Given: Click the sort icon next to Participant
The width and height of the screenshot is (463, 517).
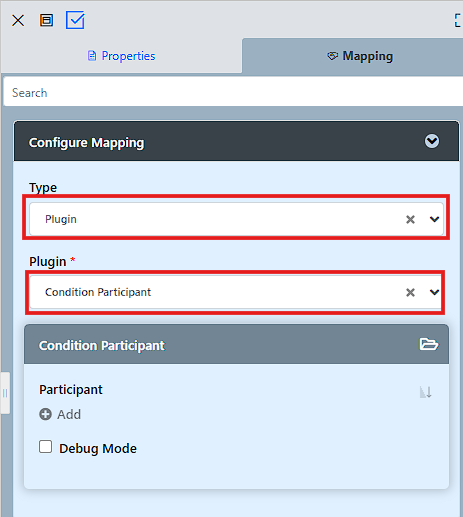Looking at the screenshot, I should pyautogui.click(x=426, y=392).
